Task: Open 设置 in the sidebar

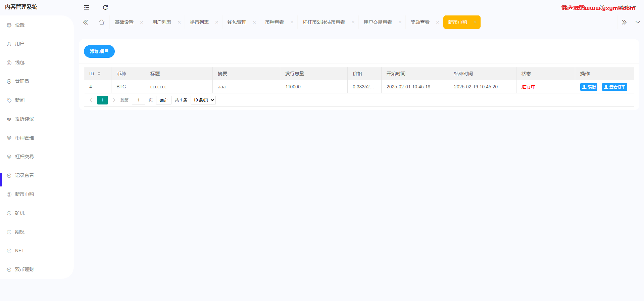Action: click(x=20, y=25)
